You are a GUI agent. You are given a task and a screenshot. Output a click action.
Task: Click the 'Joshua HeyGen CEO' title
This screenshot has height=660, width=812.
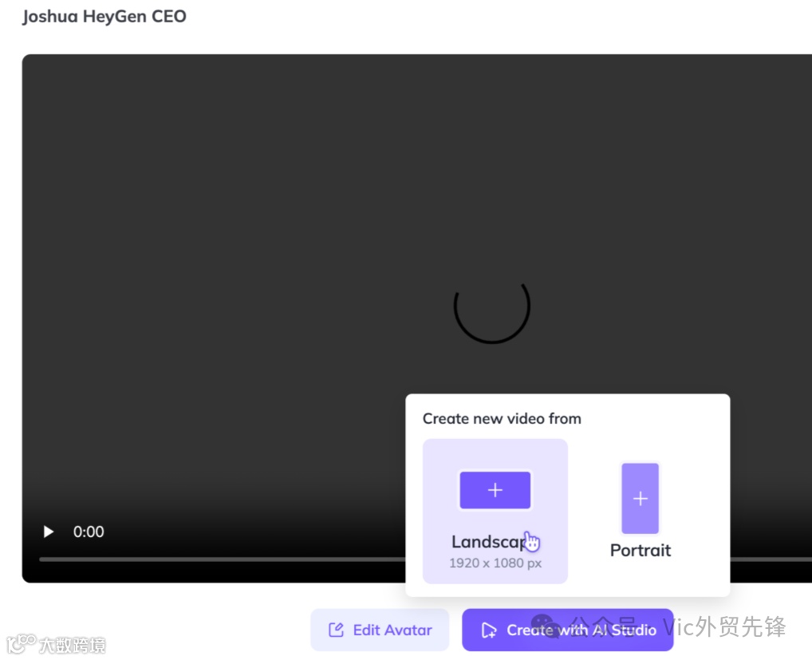[x=104, y=17]
